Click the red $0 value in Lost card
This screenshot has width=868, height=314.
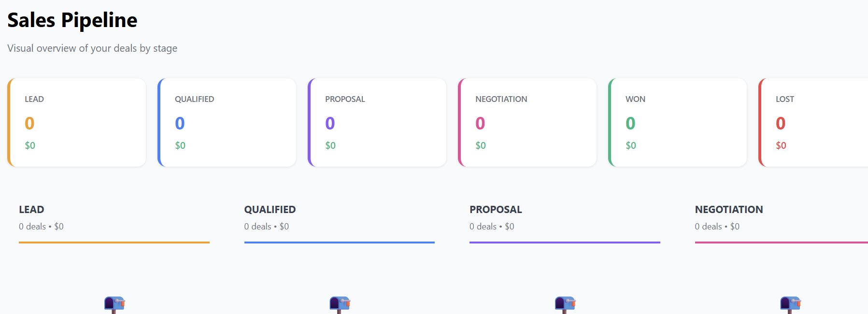(781, 145)
